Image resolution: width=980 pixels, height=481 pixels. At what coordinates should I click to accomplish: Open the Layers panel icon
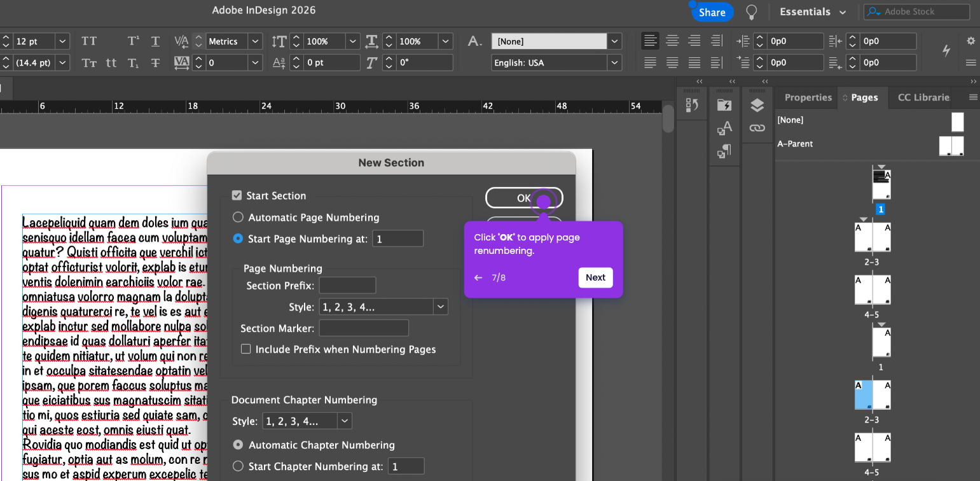(757, 105)
